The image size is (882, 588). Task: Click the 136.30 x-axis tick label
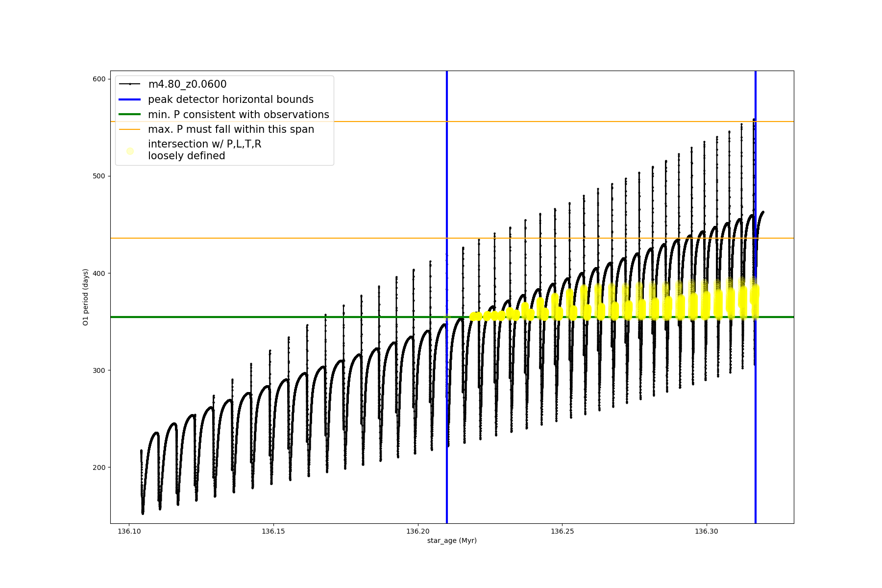pyautogui.click(x=707, y=531)
